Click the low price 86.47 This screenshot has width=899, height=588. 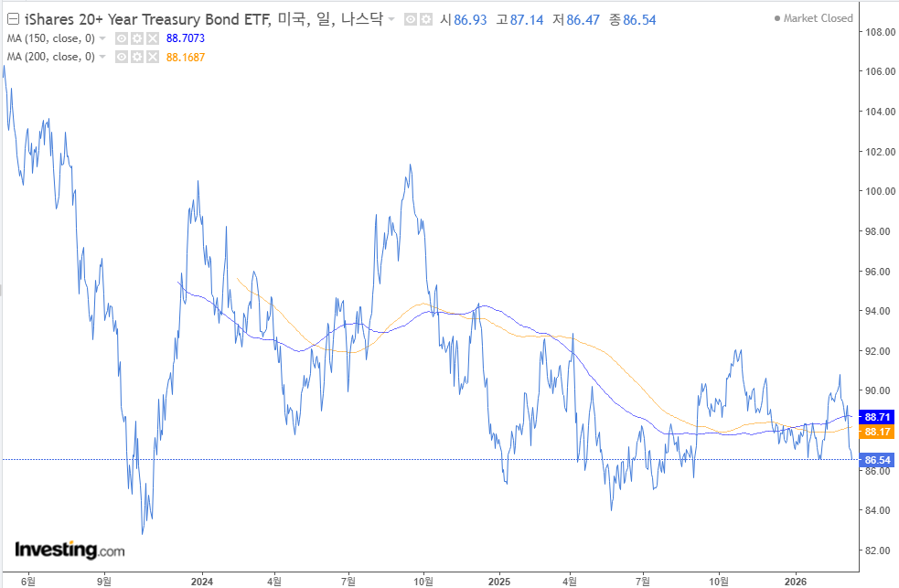583,20
